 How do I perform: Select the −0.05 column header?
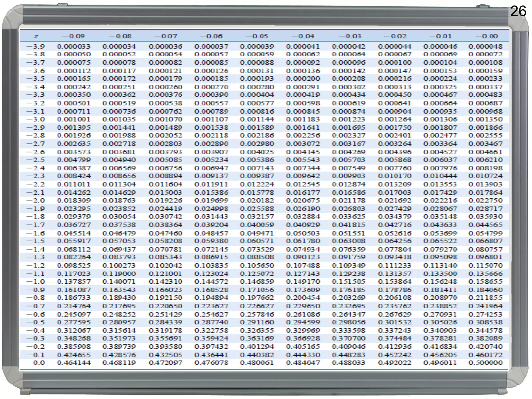257,36
